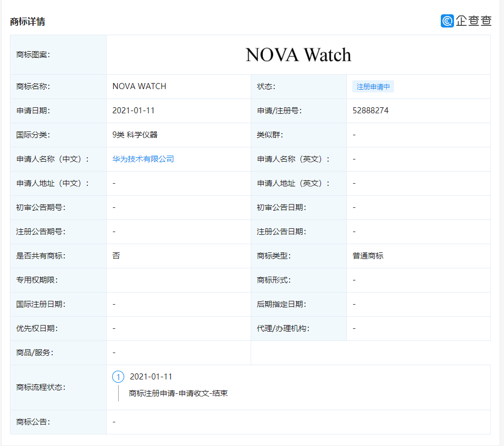The height and width of the screenshot is (446, 504).
Task: Click the 是否共有商标 value 否
Action: pos(116,256)
